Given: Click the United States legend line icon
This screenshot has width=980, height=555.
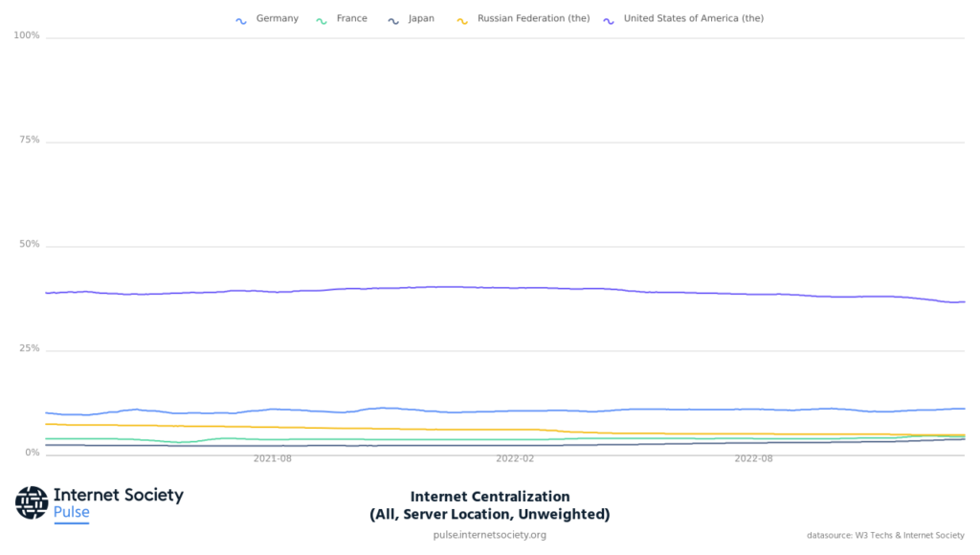Looking at the screenshot, I should coord(609,20).
